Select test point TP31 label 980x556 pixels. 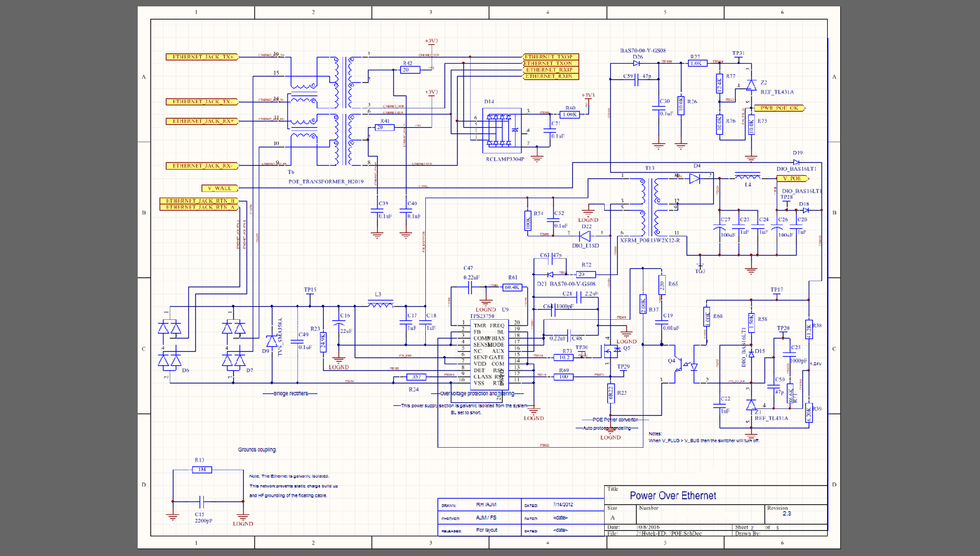[x=738, y=53]
